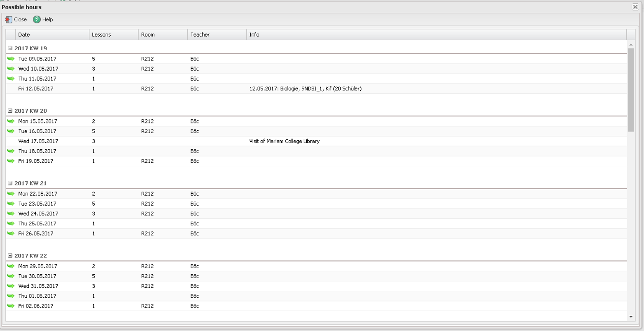Select the Visit of Mariam College Library row
The image size is (644, 331).
coord(284,141)
